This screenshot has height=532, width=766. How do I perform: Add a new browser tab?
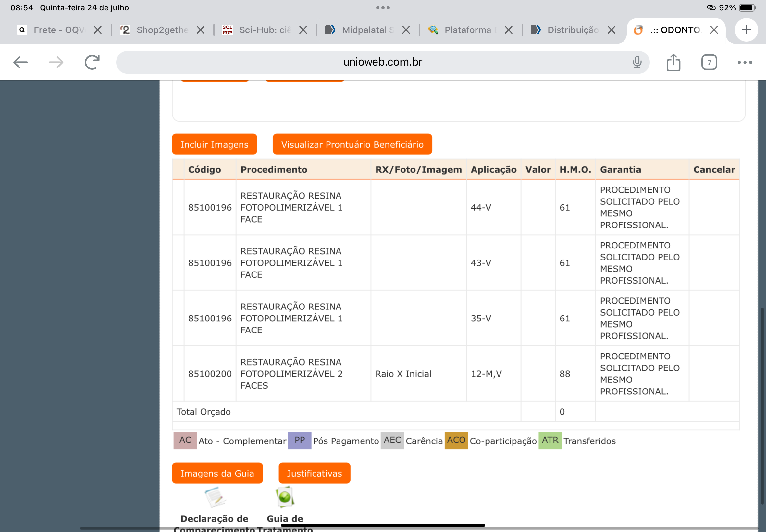pyautogui.click(x=746, y=30)
